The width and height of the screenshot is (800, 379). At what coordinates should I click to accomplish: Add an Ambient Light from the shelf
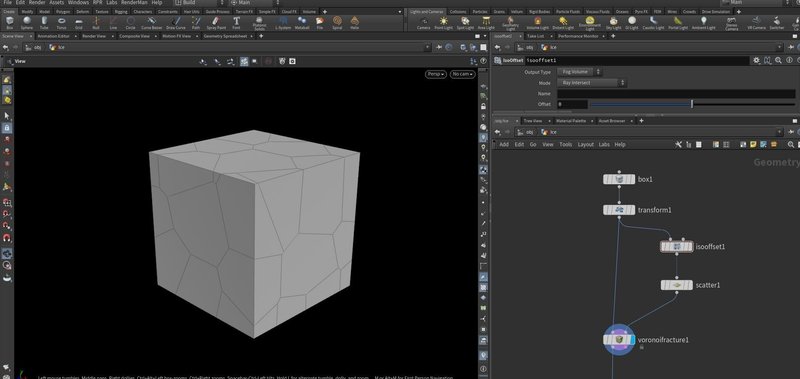tap(704, 22)
